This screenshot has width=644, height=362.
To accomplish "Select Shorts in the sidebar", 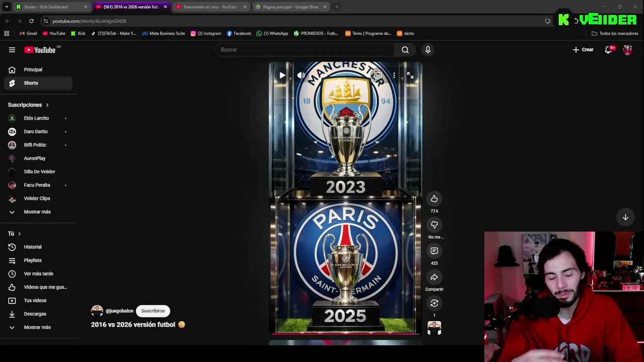I will (x=38, y=83).
